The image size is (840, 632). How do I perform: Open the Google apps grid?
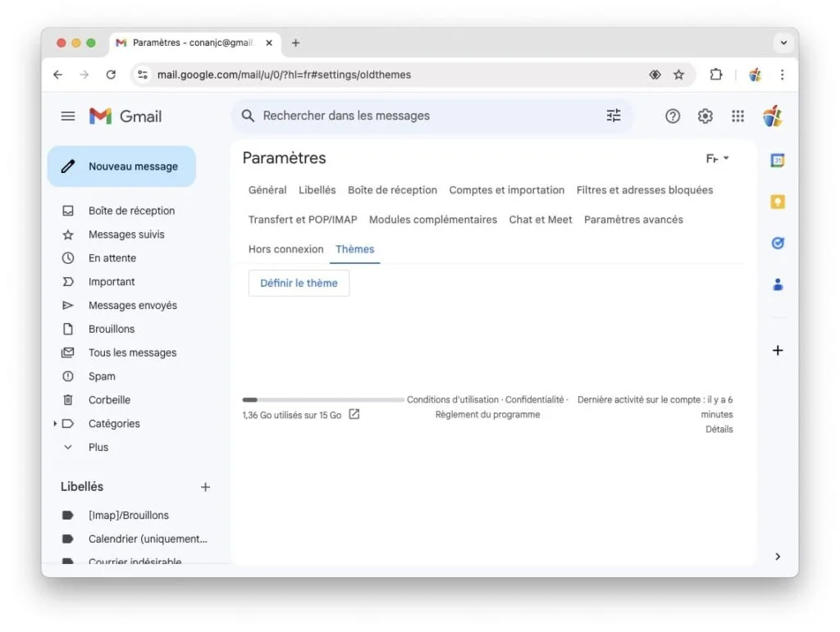click(737, 116)
